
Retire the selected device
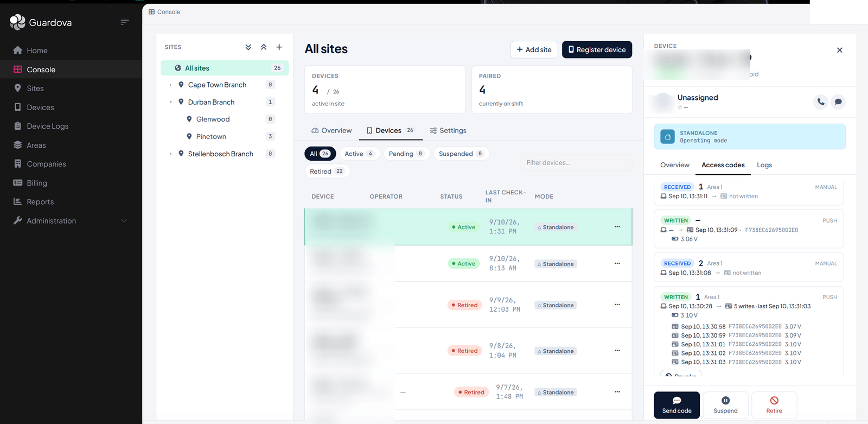(774, 405)
